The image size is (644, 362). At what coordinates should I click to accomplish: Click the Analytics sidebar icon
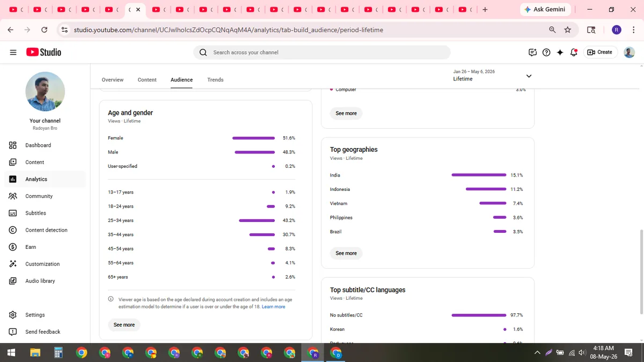point(13,179)
